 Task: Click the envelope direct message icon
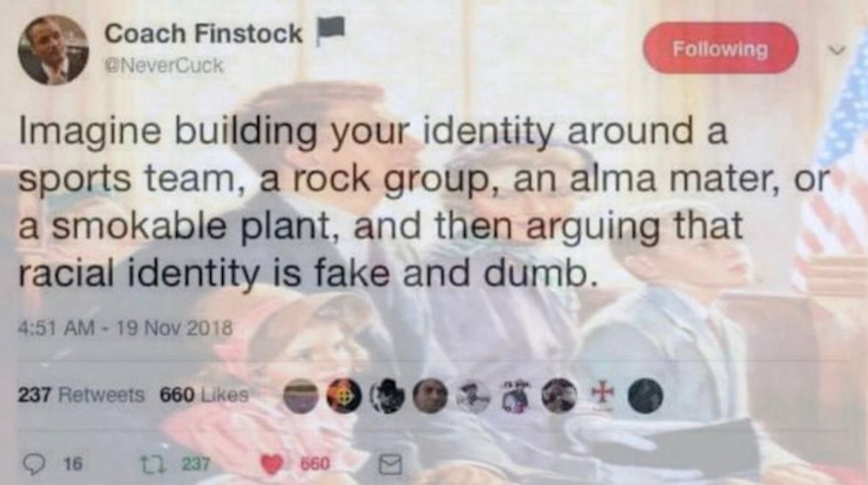[390, 465]
